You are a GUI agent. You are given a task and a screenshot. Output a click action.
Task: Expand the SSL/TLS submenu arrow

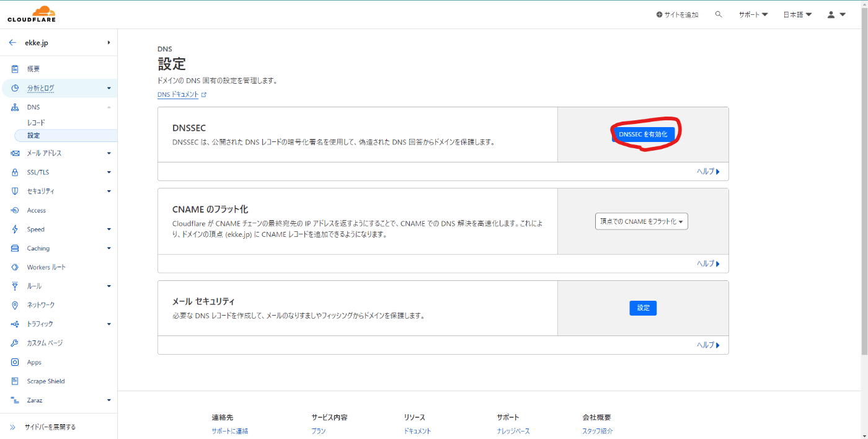(x=108, y=172)
